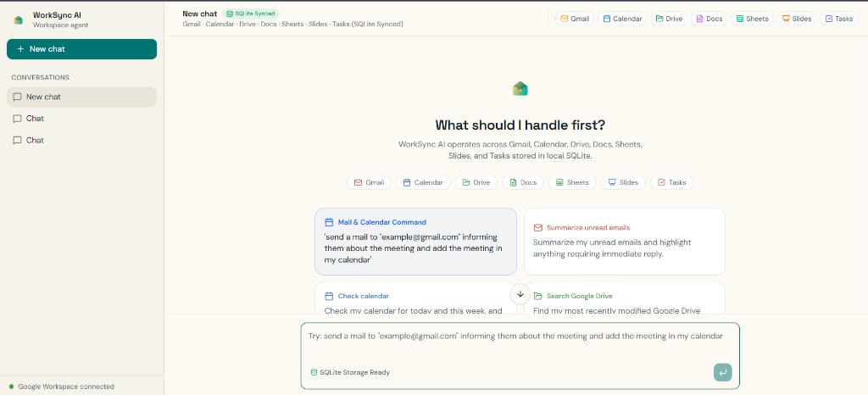Select the Gmail chip below the subtitle
The height and width of the screenshot is (395, 868).
[369, 182]
